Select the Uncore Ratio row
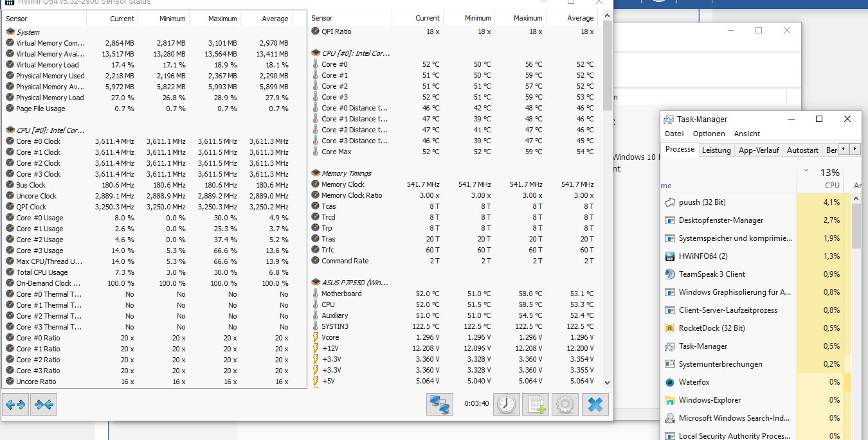868x440 pixels. point(154,382)
